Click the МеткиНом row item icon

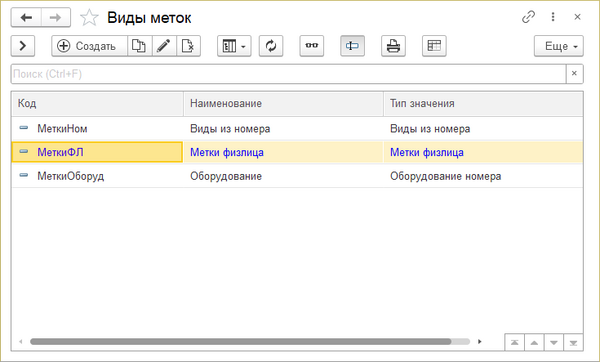[24, 128]
